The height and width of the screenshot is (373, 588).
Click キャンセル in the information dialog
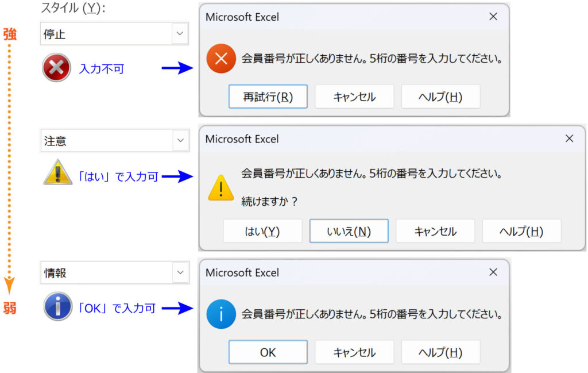[354, 352]
